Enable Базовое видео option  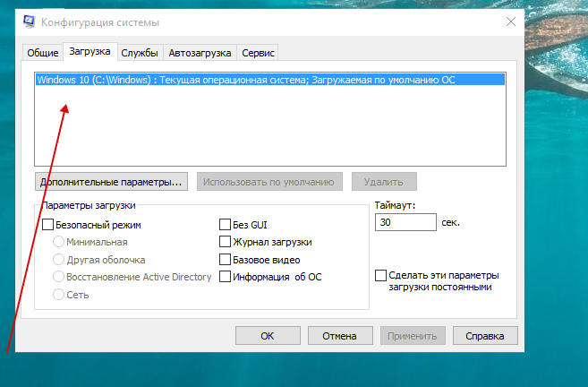(226, 260)
